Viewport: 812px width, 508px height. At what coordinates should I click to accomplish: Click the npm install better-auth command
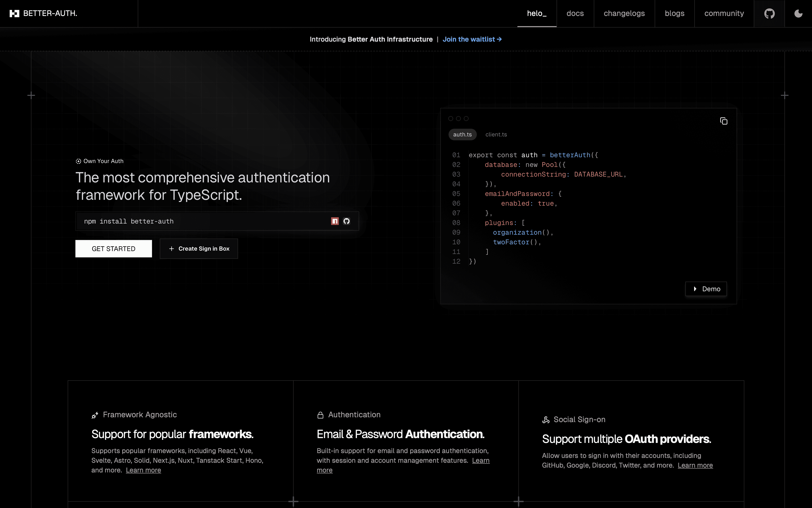coord(129,221)
